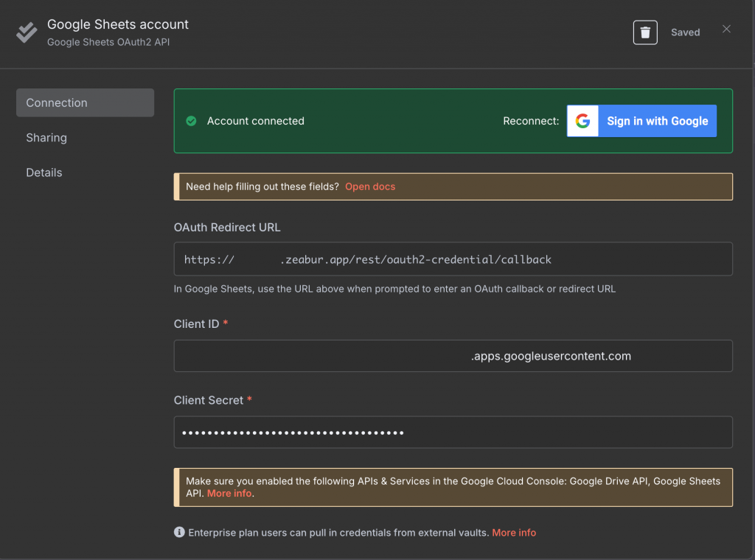Click the Google Sheets OAuth2 API subtitle

[x=108, y=42]
